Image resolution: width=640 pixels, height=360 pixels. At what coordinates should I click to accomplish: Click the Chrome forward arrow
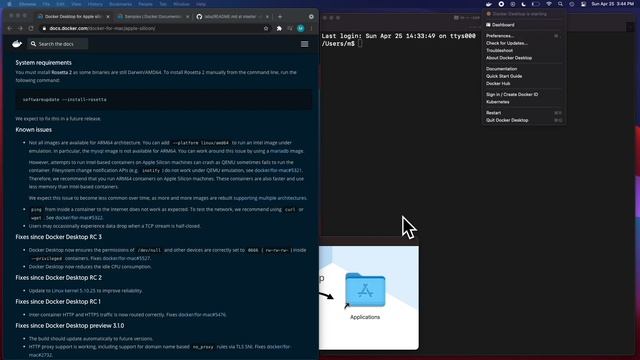[x=20, y=29]
